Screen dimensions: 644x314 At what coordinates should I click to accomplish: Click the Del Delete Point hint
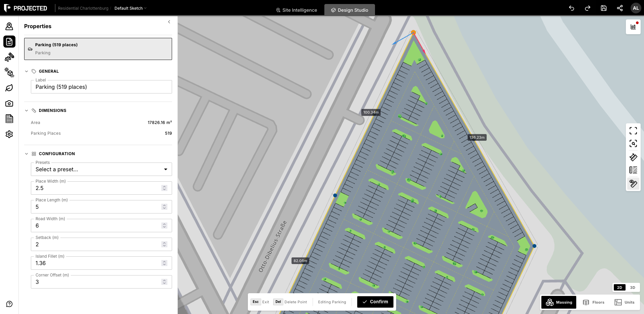(290, 302)
